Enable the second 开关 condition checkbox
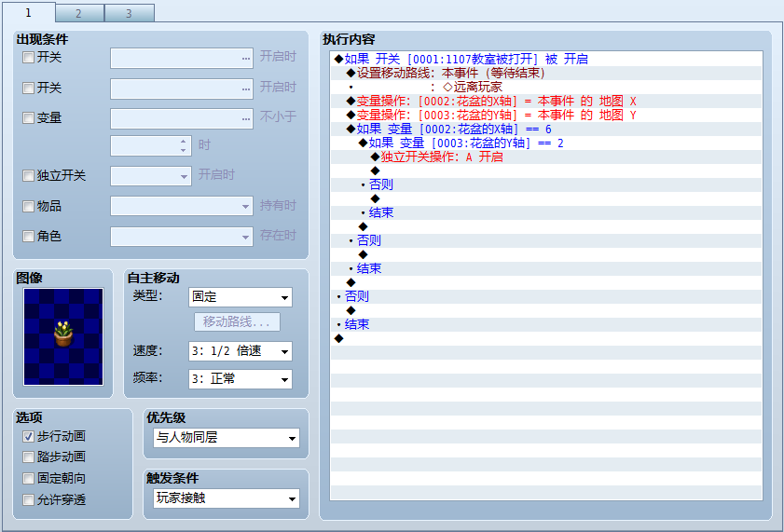 point(29,89)
